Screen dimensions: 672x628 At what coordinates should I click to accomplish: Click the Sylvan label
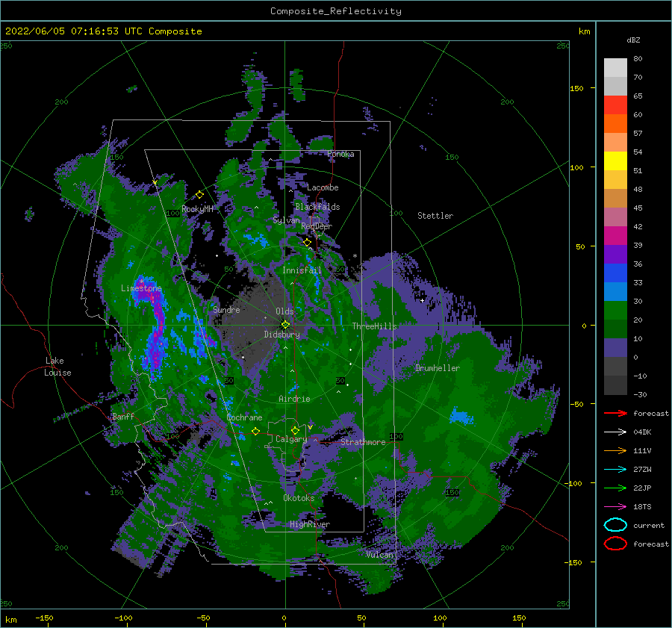coord(286,220)
